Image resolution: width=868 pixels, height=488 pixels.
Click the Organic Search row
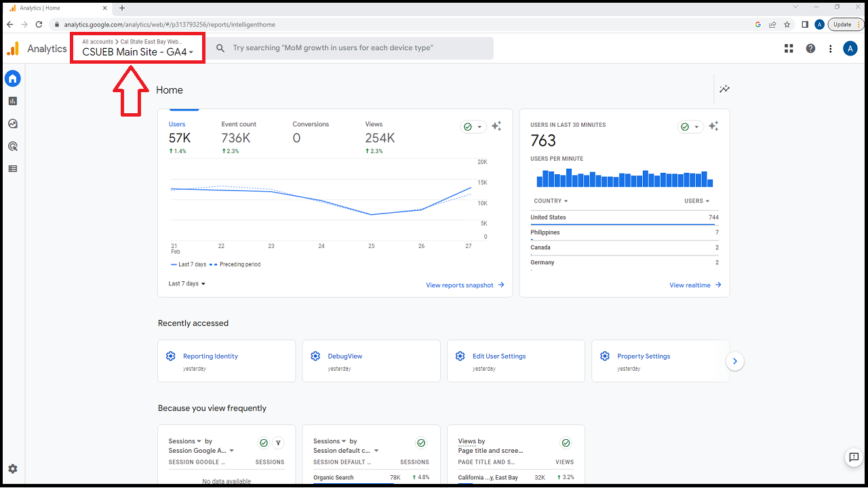(x=371, y=477)
